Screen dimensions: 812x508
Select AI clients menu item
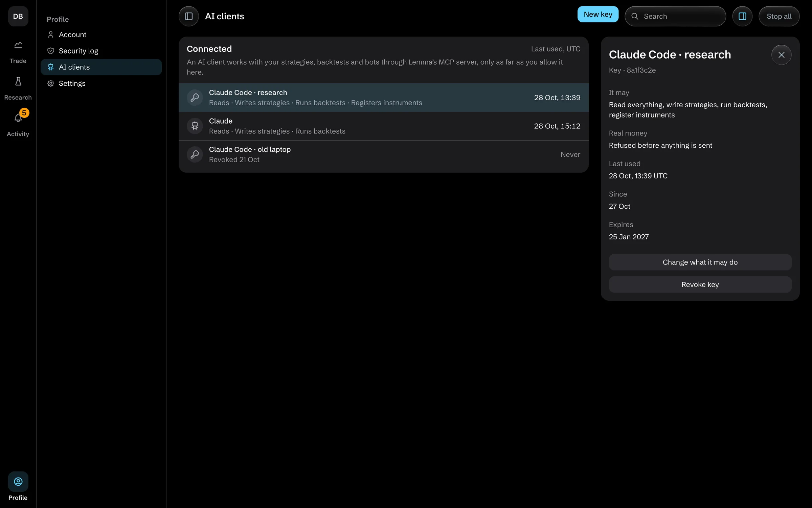coord(101,67)
